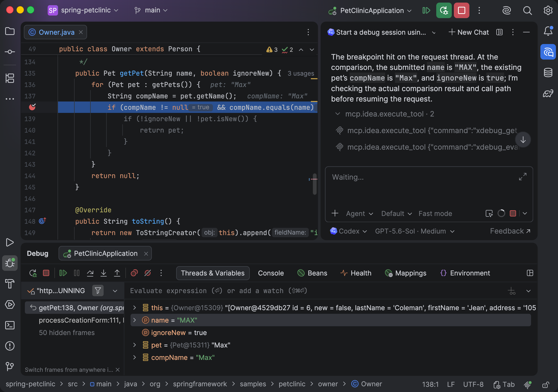This screenshot has height=392, width=558.
Task: Open the Build hammer tool window
Action: click(10, 284)
